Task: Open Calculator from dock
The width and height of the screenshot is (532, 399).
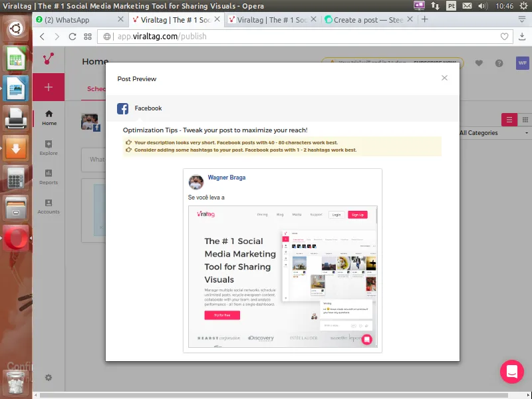Action: (15, 178)
